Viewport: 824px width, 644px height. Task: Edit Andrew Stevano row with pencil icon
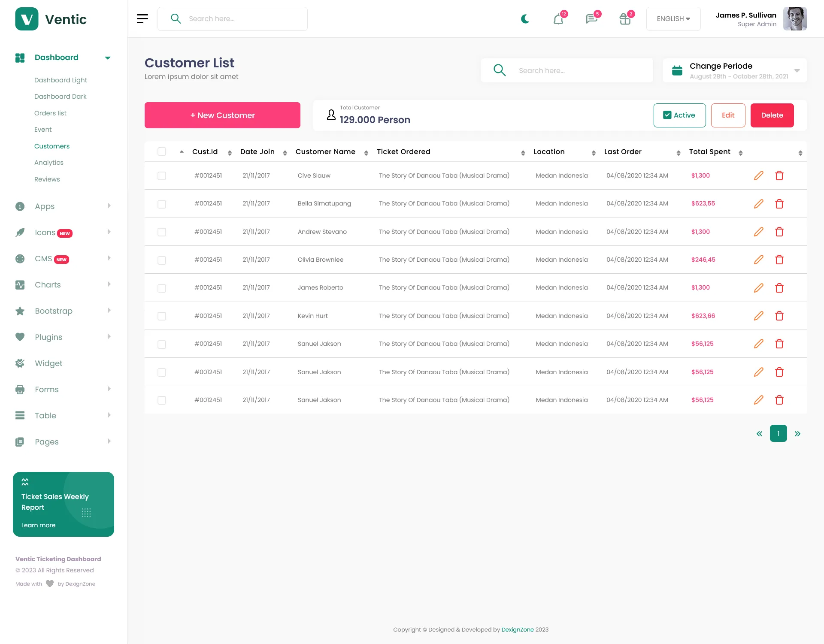point(759,232)
